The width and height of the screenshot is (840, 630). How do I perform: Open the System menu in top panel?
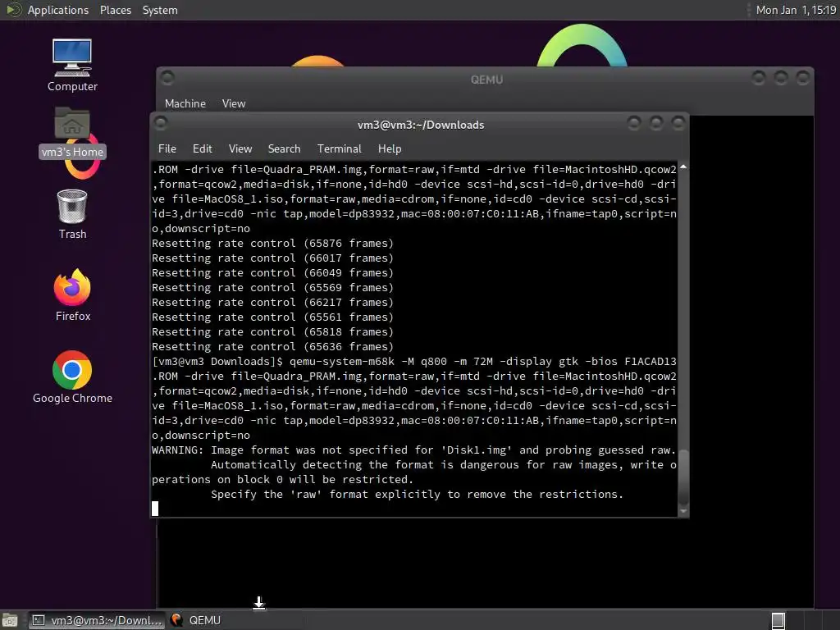[160, 10]
